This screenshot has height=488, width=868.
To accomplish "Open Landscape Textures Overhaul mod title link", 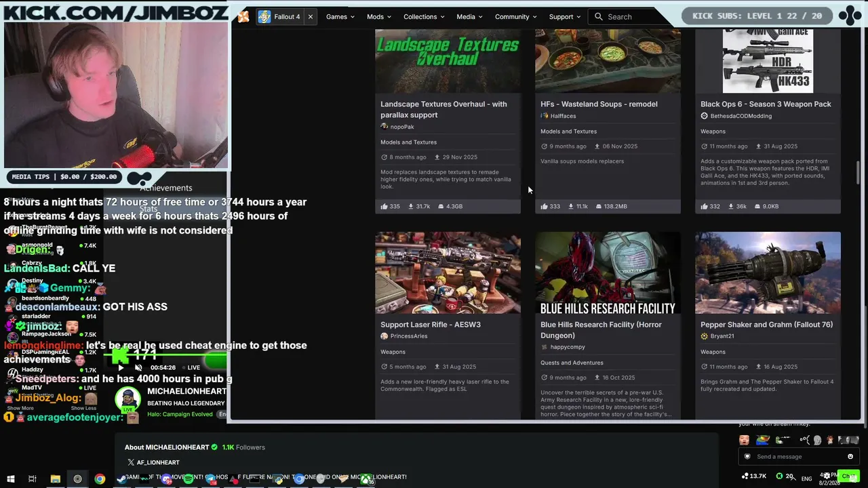I will point(443,109).
